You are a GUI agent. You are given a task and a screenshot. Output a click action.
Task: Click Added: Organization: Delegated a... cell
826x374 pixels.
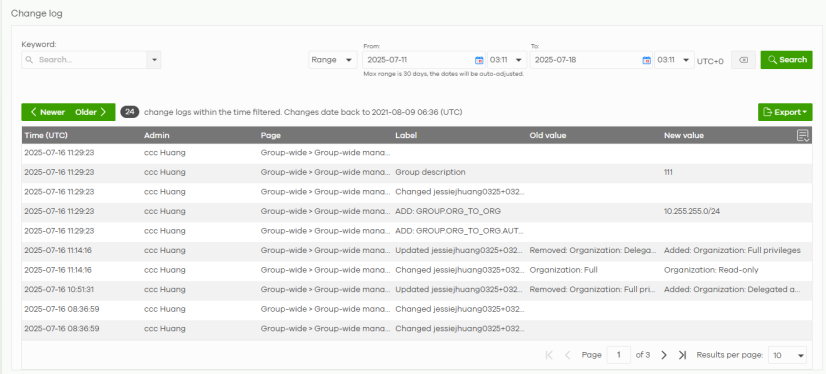click(x=732, y=289)
